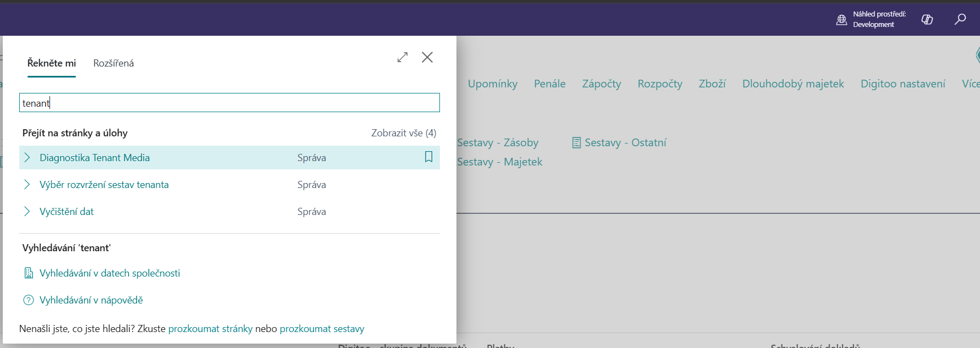The height and width of the screenshot is (348, 980).
Task: Expand the Výběr rozvržení sestav tenanta chevron
Action: click(x=27, y=185)
